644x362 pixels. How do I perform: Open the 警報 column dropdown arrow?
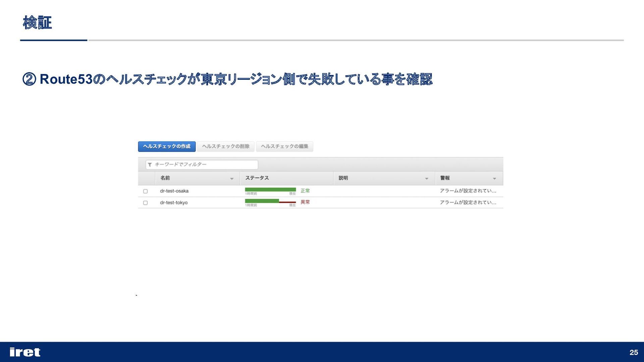[x=494, y=179]
